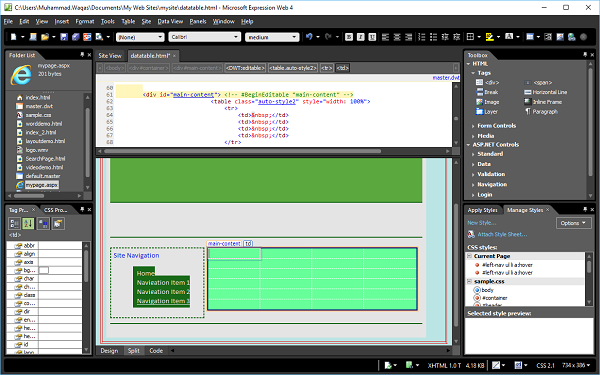Collapse sample.css styles group
Screen dimensions: 600x375
pyautogui.click(x=470, y=281)
